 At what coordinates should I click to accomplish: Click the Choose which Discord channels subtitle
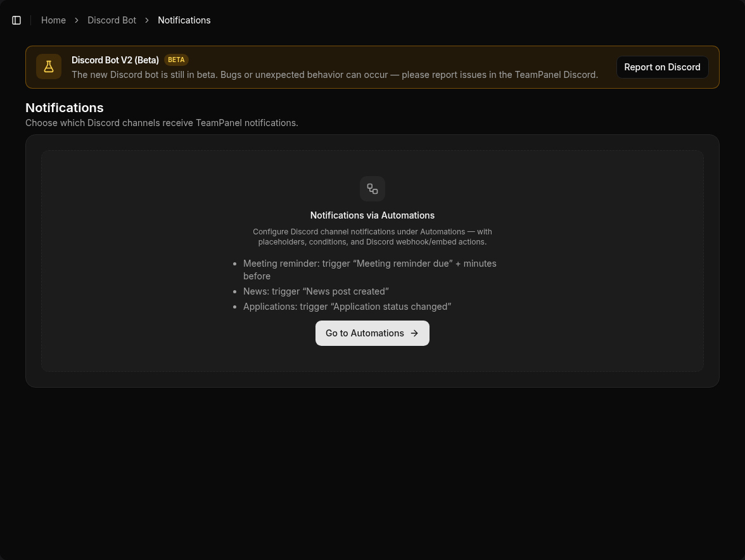coord(162,123)
